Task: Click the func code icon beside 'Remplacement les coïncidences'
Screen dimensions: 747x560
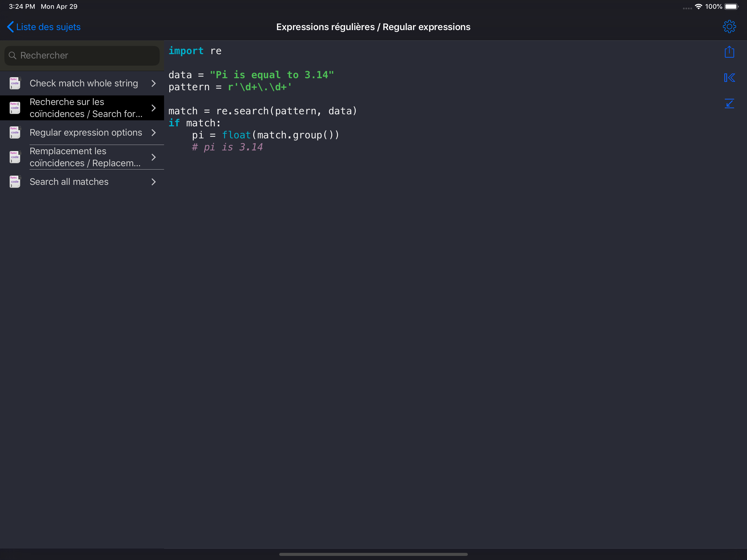Action: pyautogui.click(x=14, y=157)
